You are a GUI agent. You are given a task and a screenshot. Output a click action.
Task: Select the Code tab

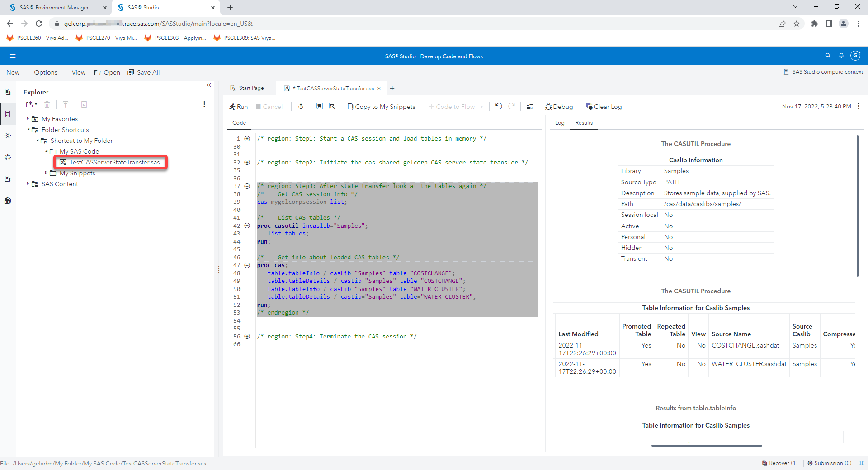[239, 123]
